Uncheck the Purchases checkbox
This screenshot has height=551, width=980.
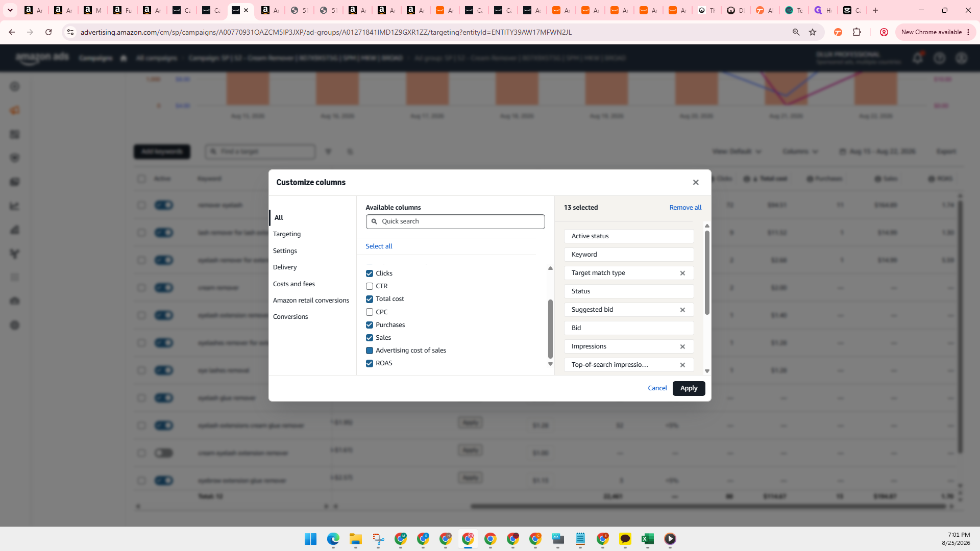coord(370,325)
